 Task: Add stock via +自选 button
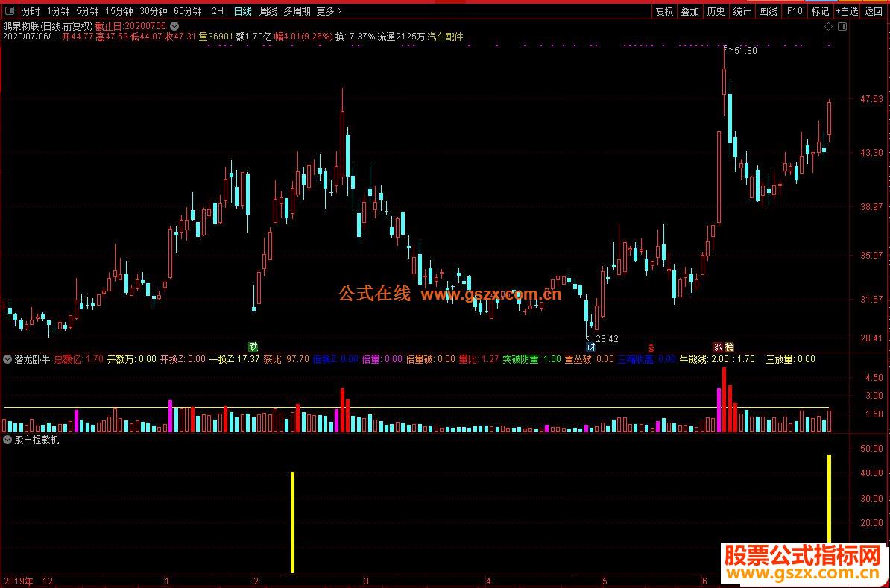(848, 10)
